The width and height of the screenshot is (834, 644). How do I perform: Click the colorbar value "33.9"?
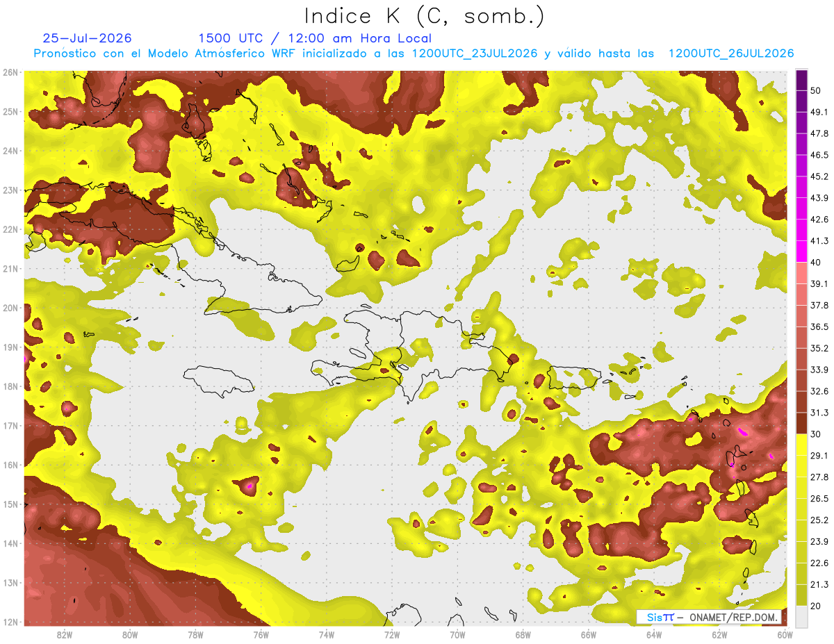point(819,370)
